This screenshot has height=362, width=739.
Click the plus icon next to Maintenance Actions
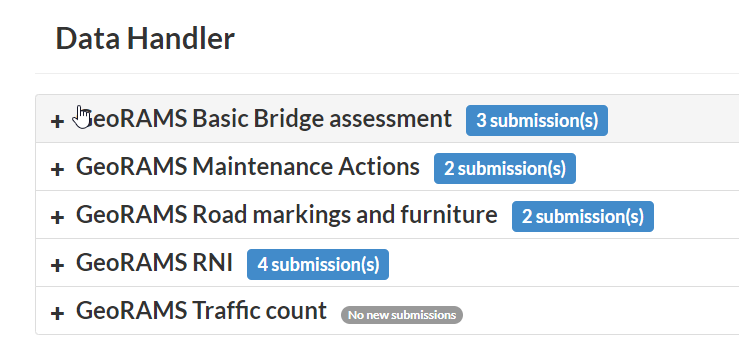(57, 169)
